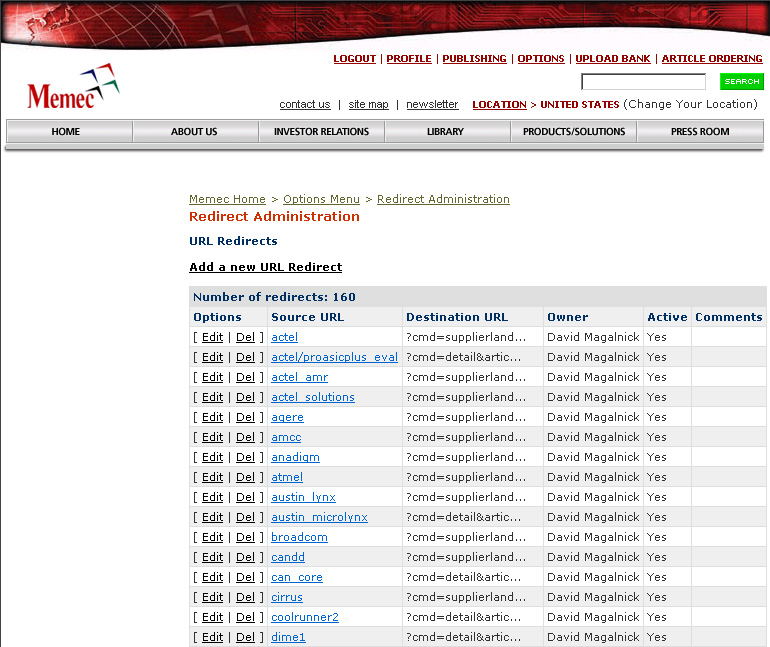Click the green SEARCH button

742,81
